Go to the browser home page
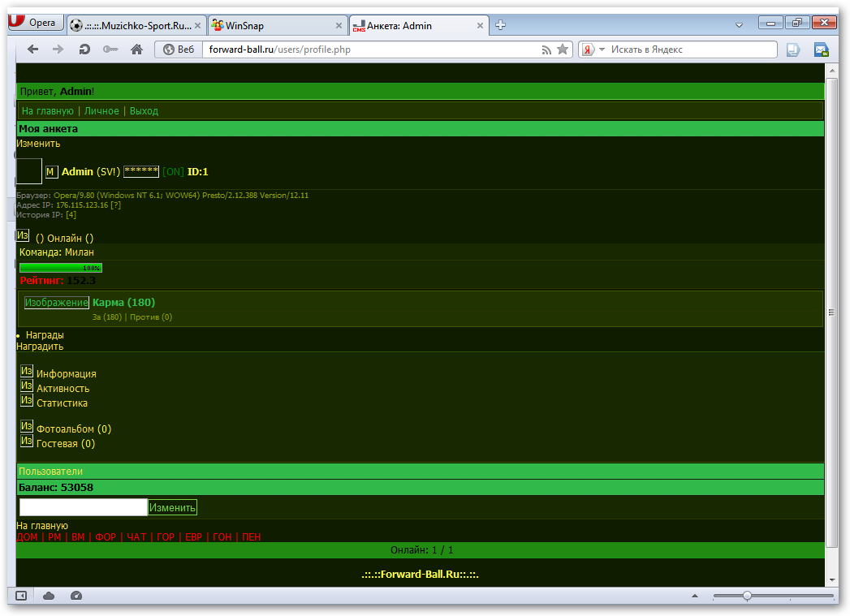The image size is (850, 616). pos(136,50)
